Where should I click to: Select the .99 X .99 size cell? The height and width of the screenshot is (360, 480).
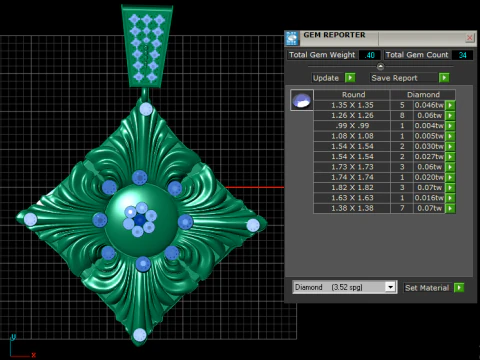tap(352, 126)
